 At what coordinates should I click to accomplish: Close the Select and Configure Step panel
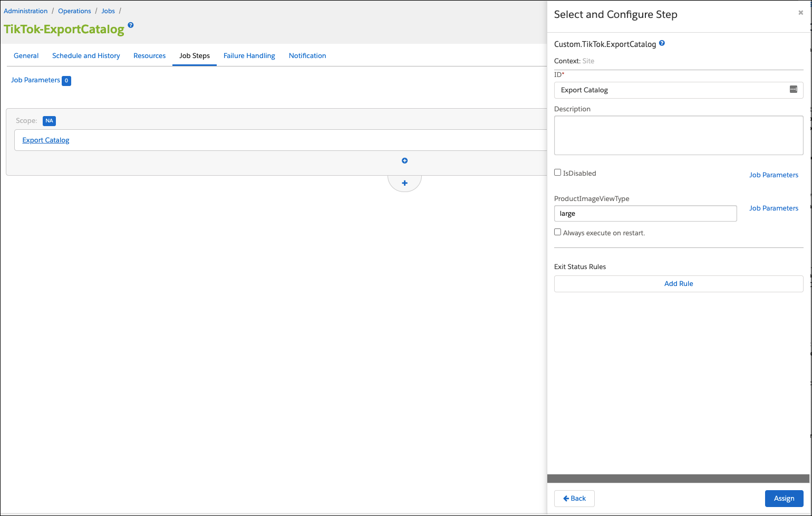click(800, 13)
